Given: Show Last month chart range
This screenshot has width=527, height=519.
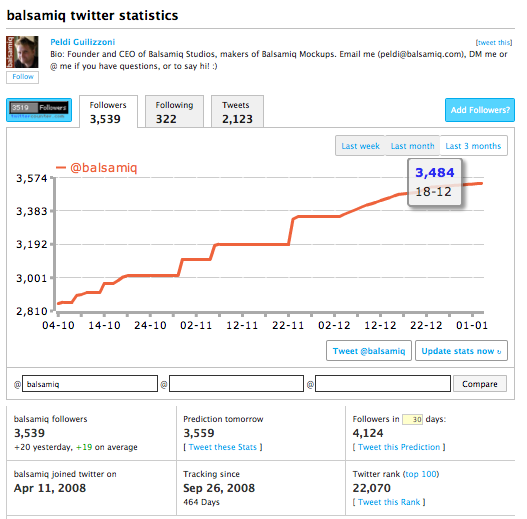Looking at the screenshot, I should [412, 146].
